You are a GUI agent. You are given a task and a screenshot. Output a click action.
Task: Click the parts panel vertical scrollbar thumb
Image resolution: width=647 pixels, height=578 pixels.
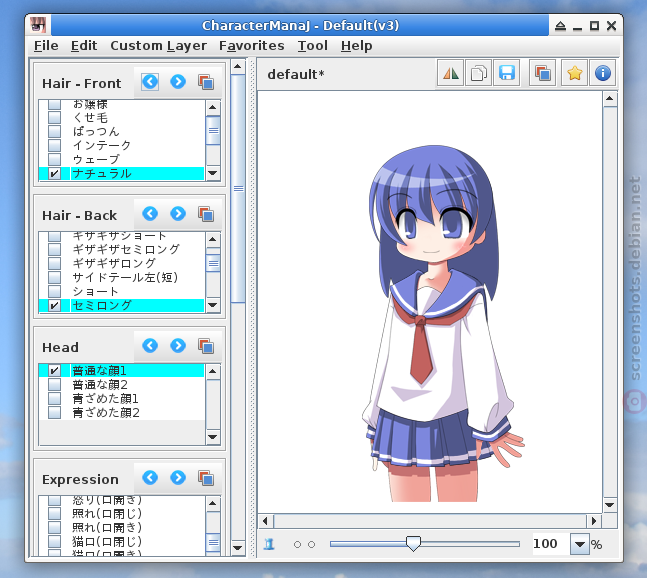tap(238, 189)
